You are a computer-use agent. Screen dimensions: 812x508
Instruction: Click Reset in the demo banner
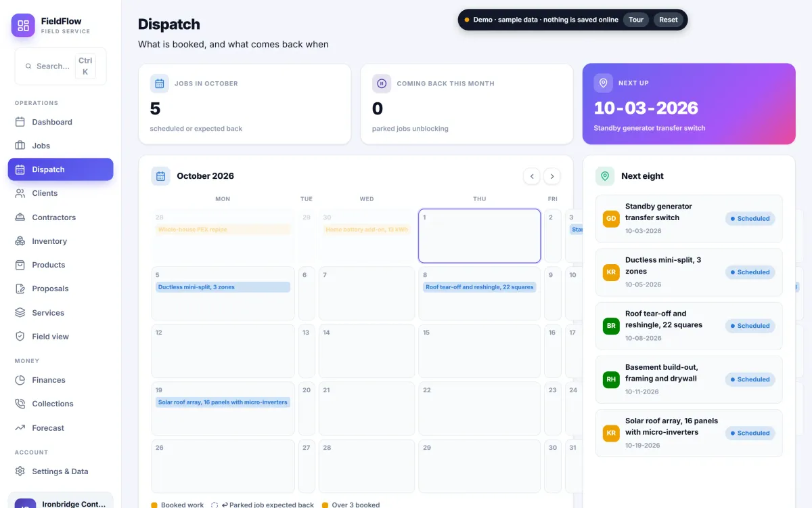point(669,20)
